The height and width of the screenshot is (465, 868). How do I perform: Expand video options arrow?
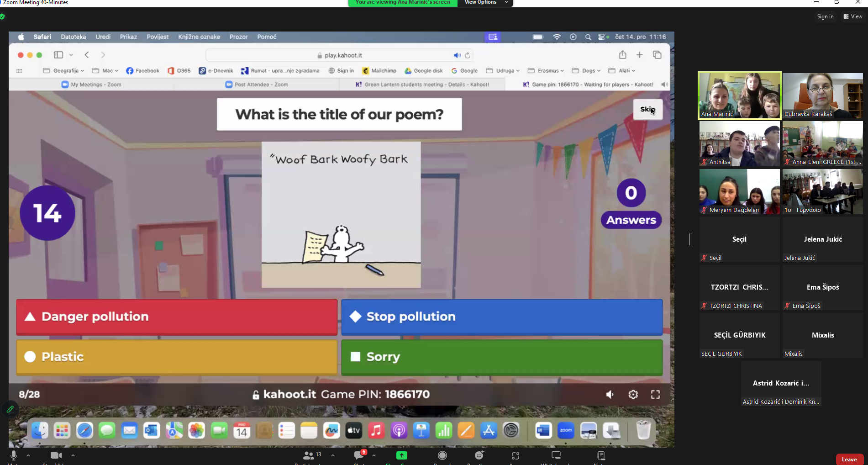73,455
